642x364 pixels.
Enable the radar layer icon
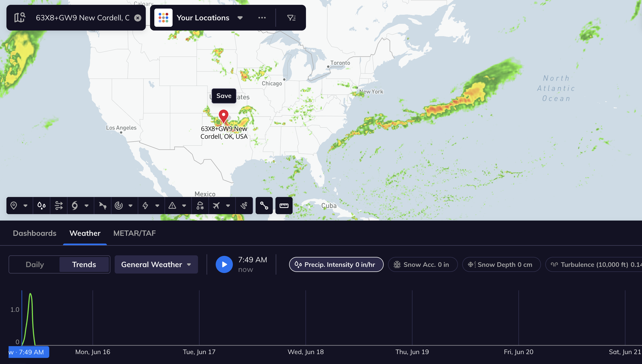click(119, 206)
